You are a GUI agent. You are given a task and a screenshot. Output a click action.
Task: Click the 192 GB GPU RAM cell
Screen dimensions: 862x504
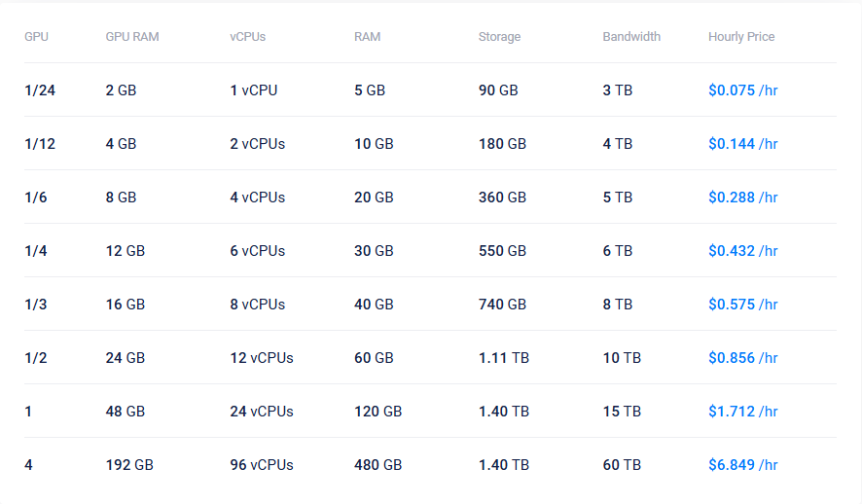(x=129, y=465)
